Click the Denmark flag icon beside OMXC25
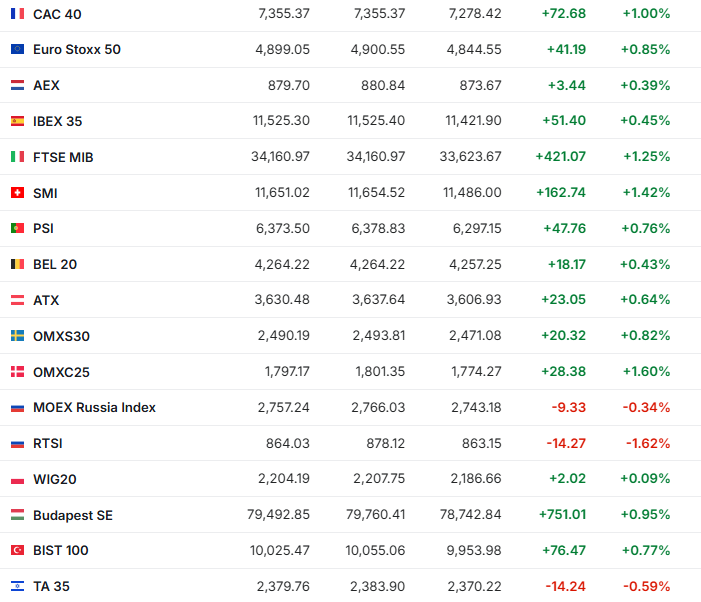This screenshot has width=701, height=602. coord(17,372)
